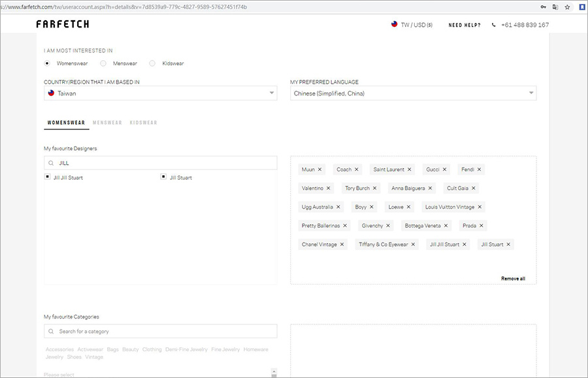Open the preferred language dropdown
The image size is (588, 378).
point(414,93)
